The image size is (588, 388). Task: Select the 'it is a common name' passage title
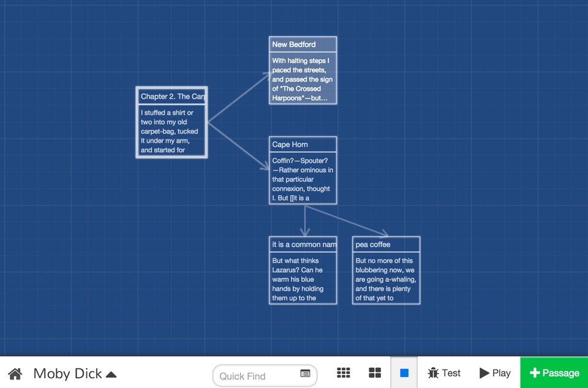click(303, 245)
